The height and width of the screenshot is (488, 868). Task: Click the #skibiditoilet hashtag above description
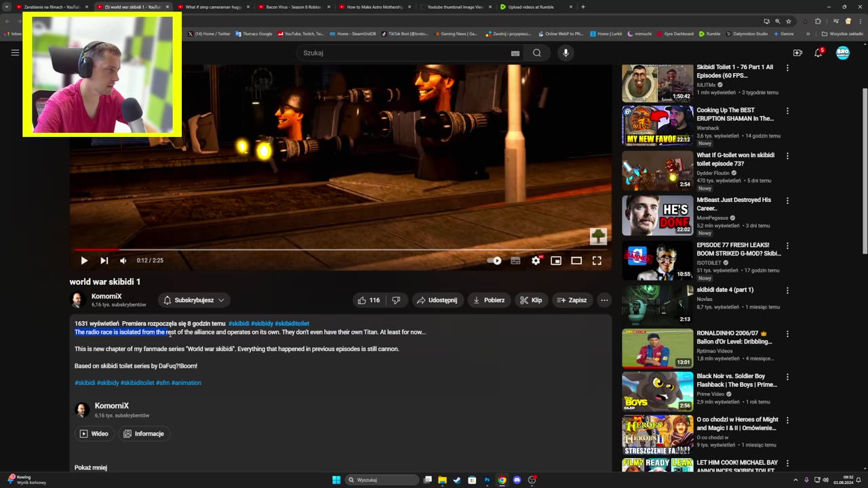pos(292,324)
